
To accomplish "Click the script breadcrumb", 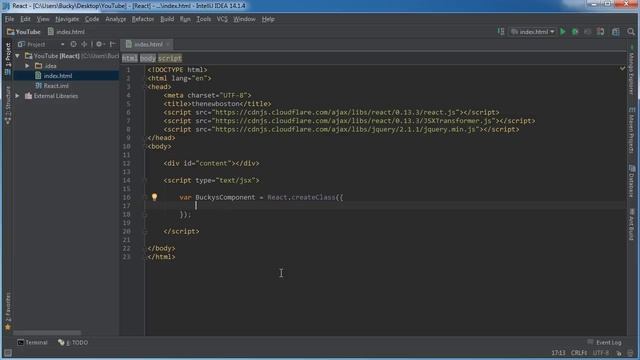I will pos(170,58).
